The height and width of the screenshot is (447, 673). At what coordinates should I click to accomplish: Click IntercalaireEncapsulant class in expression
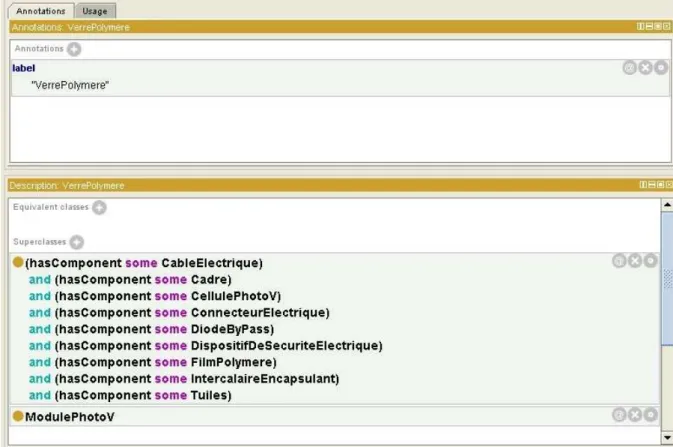click(x=263, y=379)
